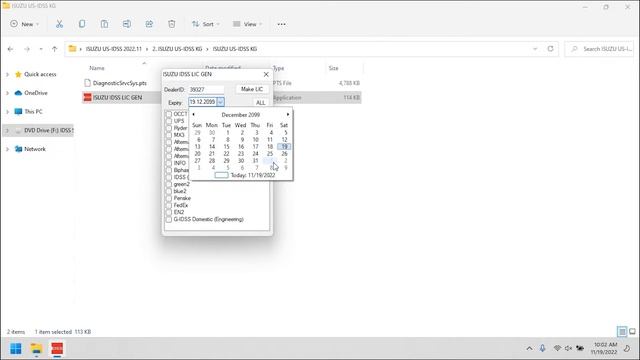
Task: Click ISUZU US-IDSS 2022.11 breadcrumb
Action: point(114,49)
